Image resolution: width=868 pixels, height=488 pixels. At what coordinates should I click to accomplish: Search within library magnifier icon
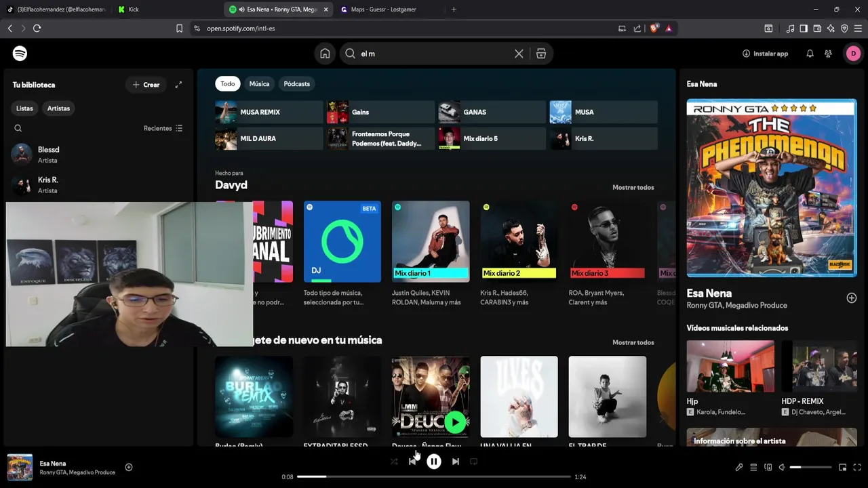[x=18, y=128]
